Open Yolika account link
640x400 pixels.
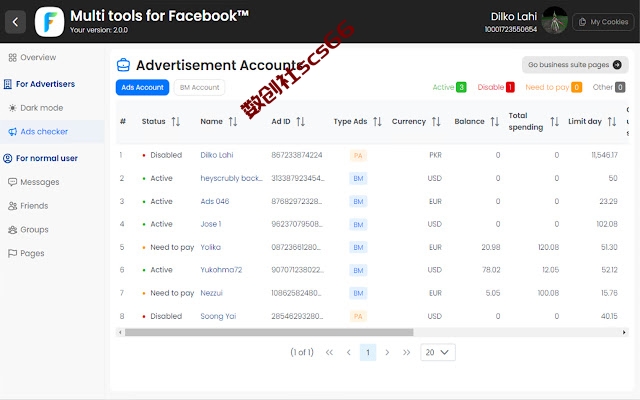[210, 247]
